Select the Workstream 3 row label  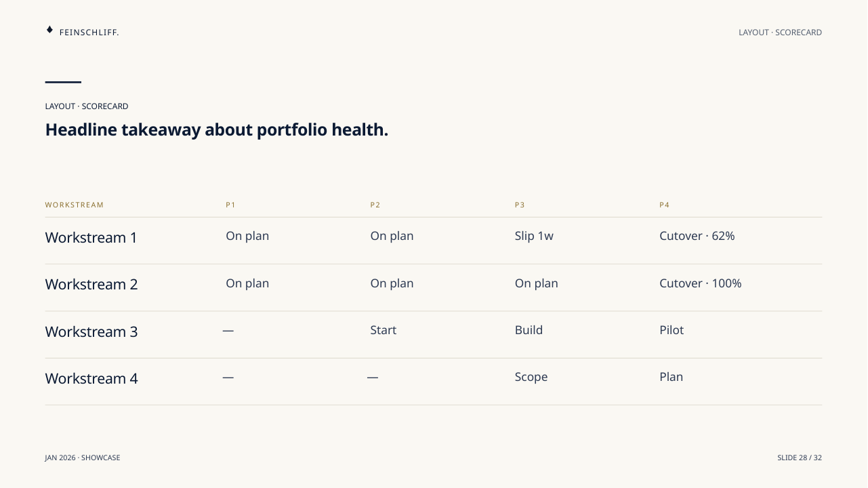click(91, 332)
